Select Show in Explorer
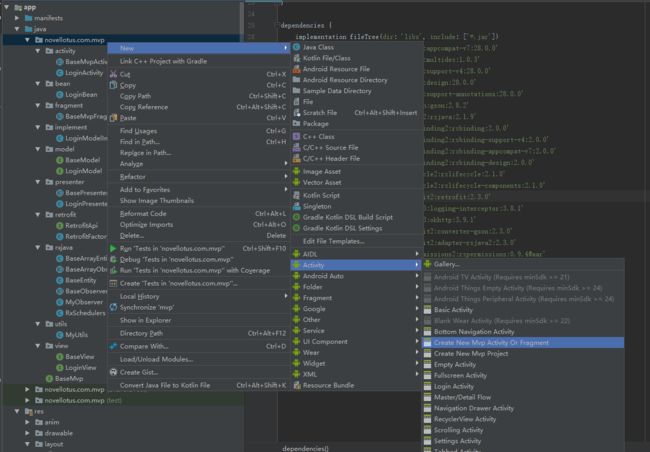The width and height of the screenshot is (650, 452). click(x=199, y=320)
